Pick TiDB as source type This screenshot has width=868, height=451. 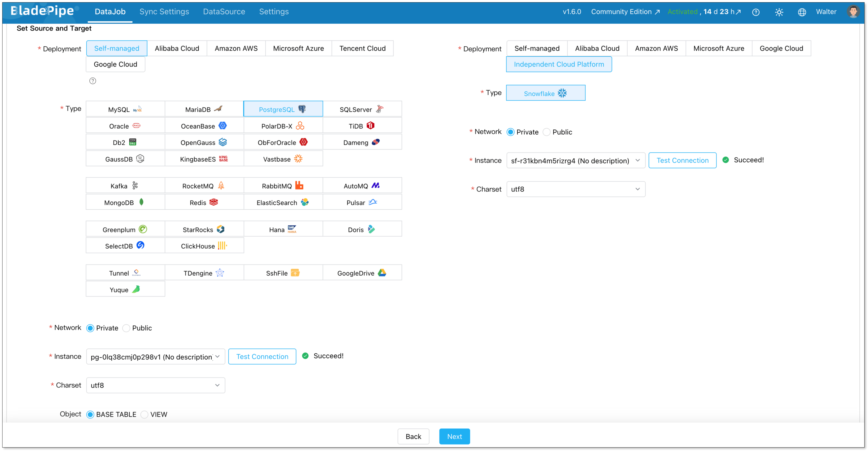[x=362, y=126]
